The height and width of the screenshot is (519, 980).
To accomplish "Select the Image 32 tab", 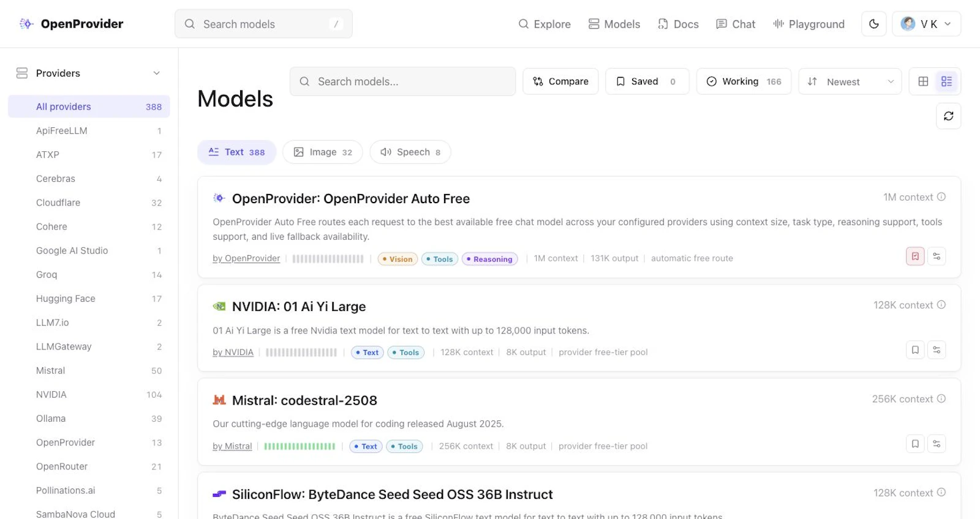I will 323,152.
